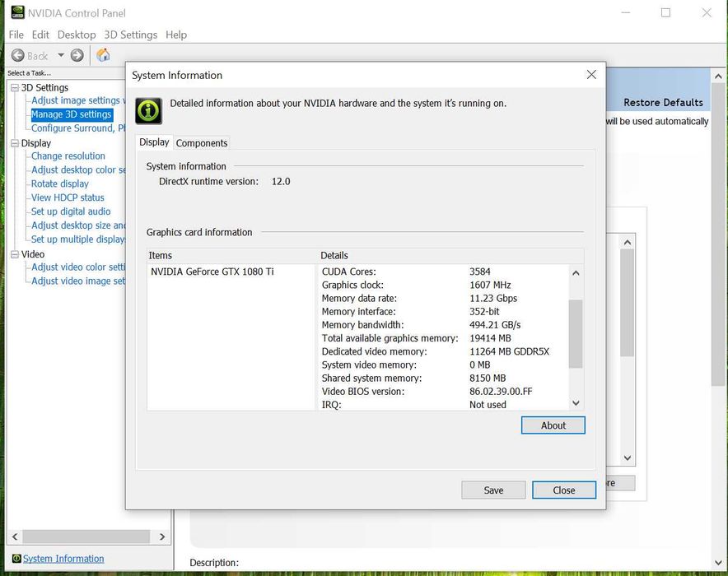Collapse the 3D Settings tree node
The width and height of the screenshot is (728, 576).
point(15,88)
